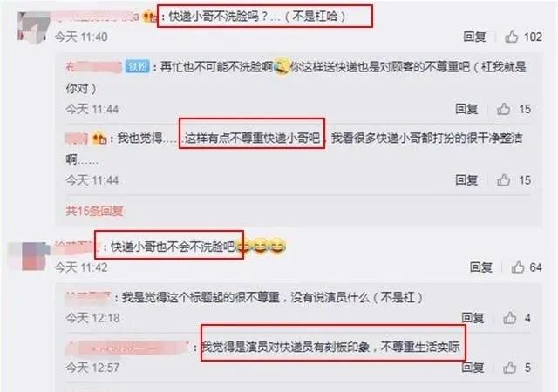Image resolution: width=558 pixels, height=392 pixels.
Task: Reply to the 11:42 comment
Action: point(480,267)
